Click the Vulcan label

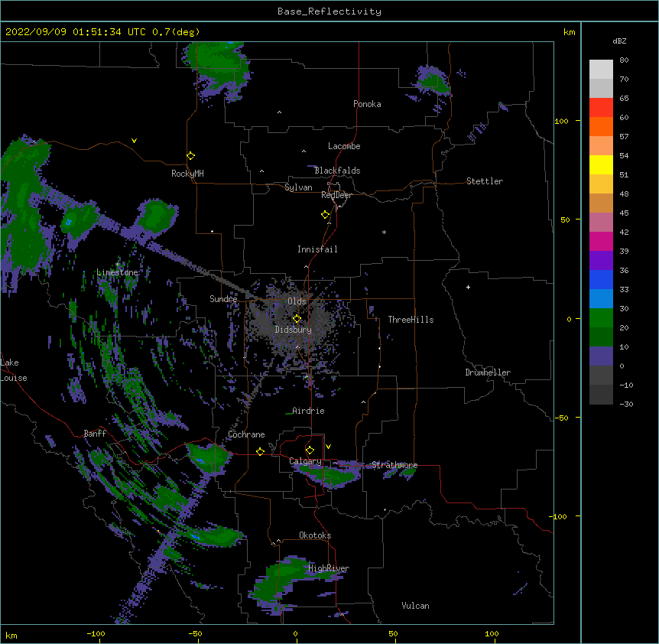tap(415, 606)
